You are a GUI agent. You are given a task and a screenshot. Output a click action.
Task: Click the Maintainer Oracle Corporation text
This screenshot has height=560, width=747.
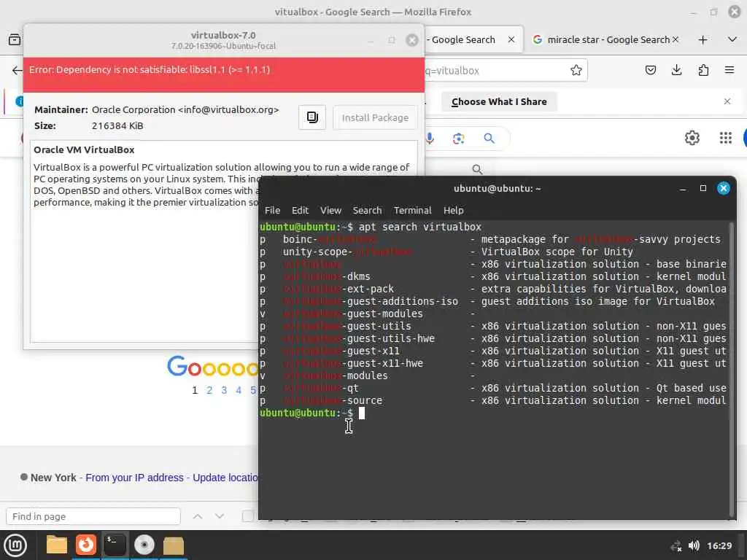pyautogui.click(x=156, y=109)
